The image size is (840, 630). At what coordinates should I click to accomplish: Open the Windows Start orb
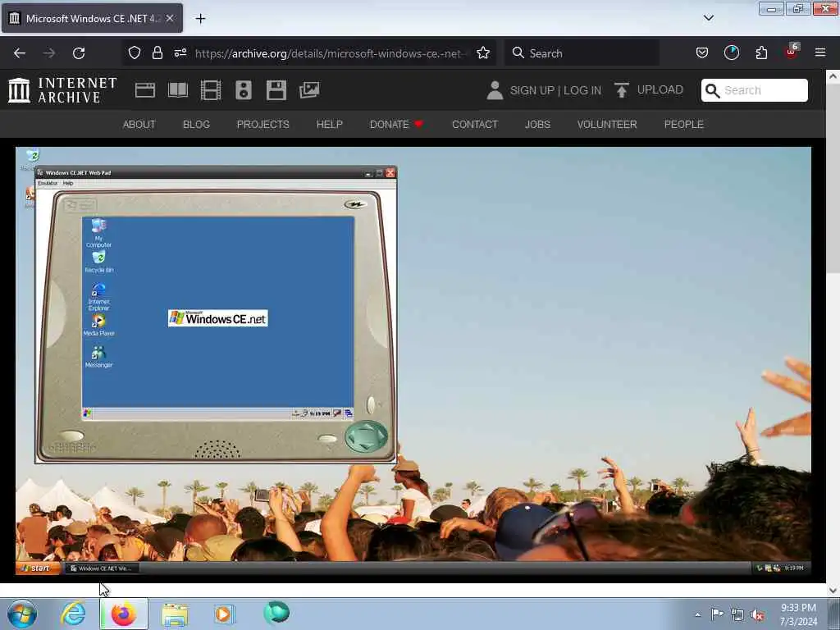[x=22, y=614]
